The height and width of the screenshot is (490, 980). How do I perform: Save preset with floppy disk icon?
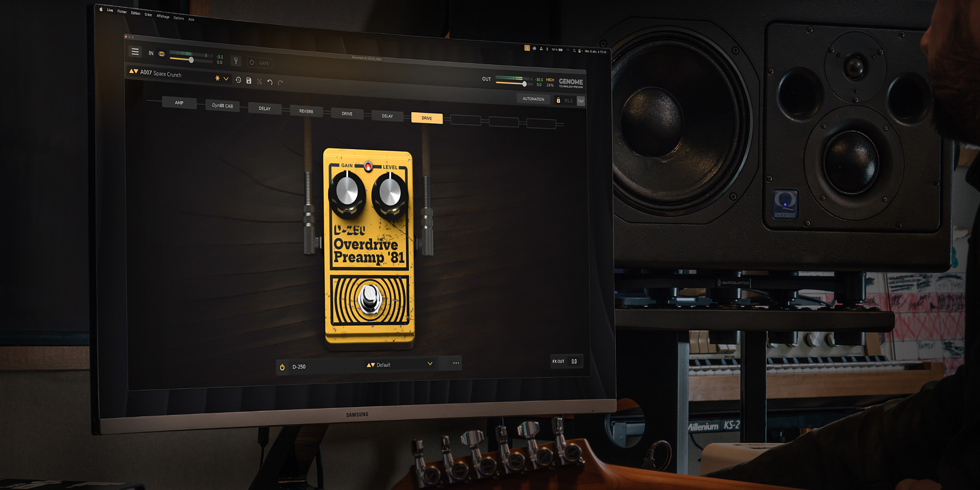tap(249, 81)
